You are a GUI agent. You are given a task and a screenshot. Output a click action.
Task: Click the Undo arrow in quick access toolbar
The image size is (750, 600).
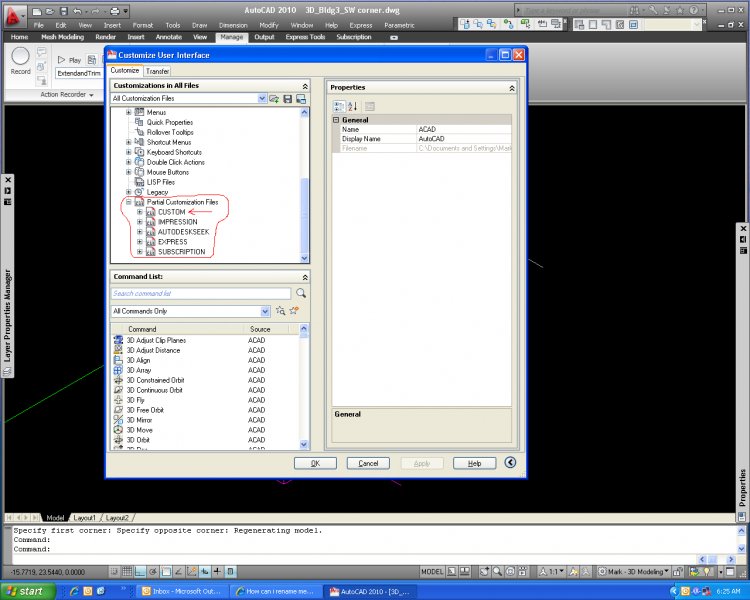(x=77, y=11)
